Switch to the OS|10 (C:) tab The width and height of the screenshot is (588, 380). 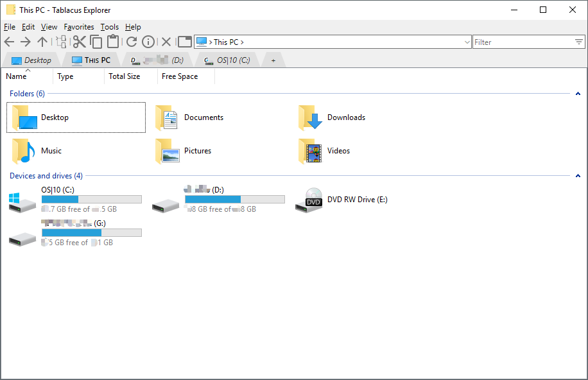[x=227, y=60]
